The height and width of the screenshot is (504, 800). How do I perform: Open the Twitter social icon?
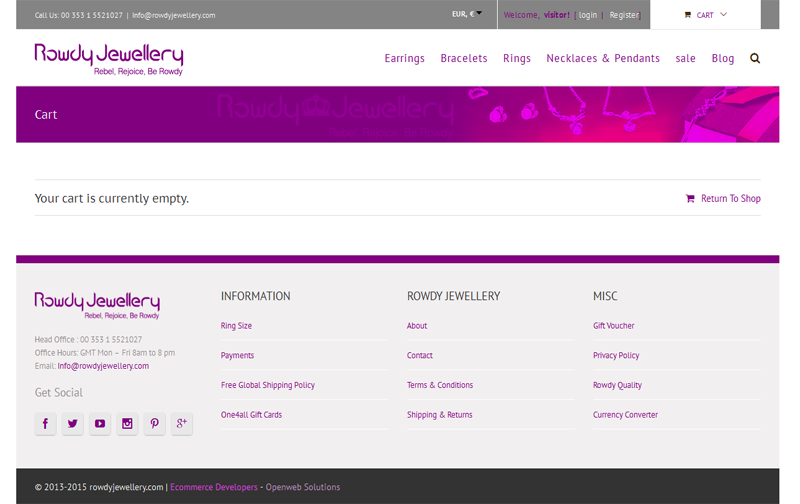73,424
